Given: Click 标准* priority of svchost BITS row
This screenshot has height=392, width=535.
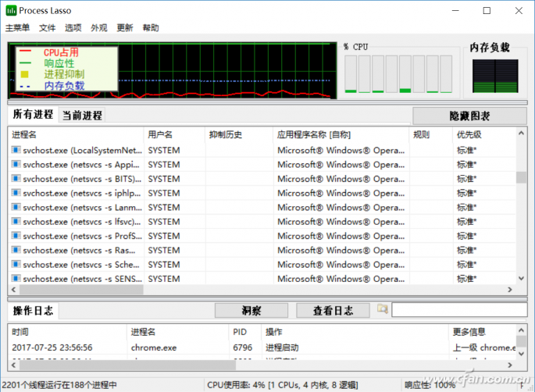Looking at the screenshot, I should tap(466, 179).
